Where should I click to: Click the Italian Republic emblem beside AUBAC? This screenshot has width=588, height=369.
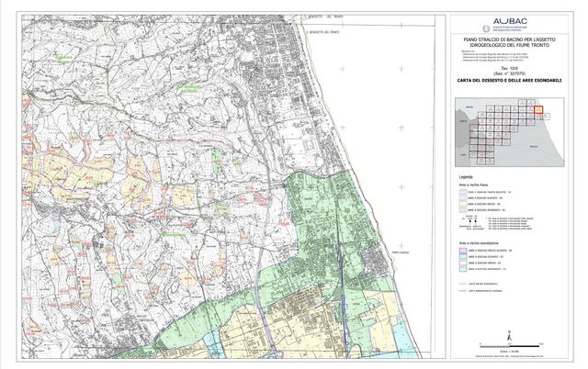(486, 28)
